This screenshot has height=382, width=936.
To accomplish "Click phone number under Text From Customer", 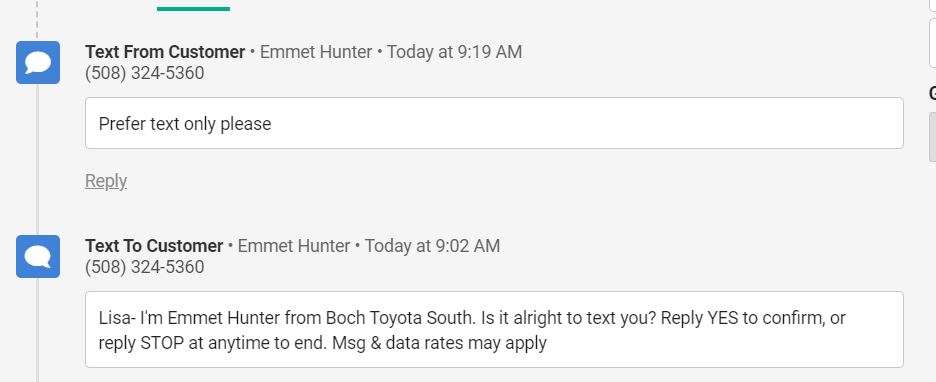I will tap(144, 73).
